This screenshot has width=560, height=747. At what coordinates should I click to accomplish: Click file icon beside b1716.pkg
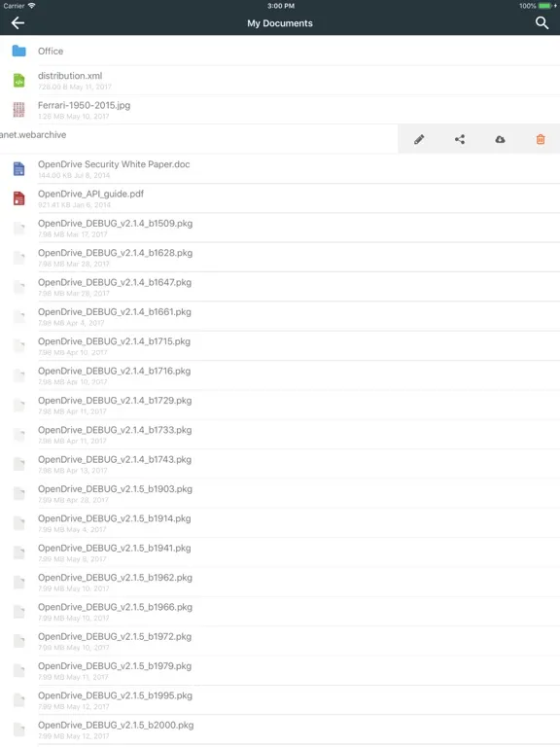click(x=19, y=375)
